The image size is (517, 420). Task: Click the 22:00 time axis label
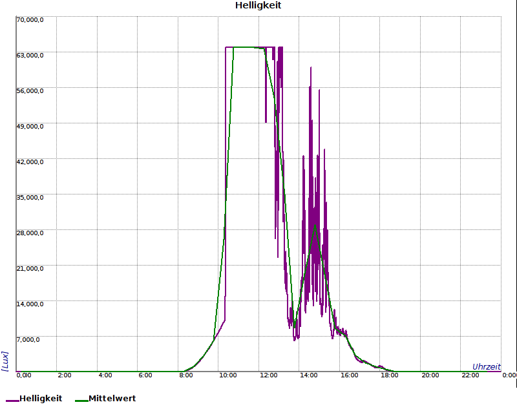tap(470, 375)
